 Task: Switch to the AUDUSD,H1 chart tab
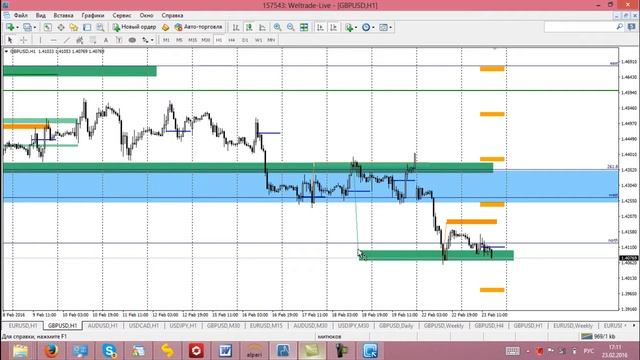[x=103, y=326]
